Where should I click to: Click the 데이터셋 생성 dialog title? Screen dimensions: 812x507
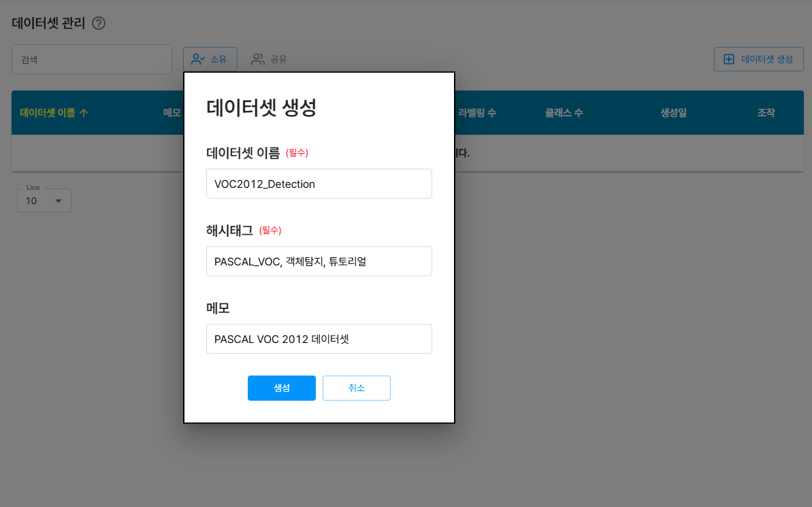[x=261, y=108]
